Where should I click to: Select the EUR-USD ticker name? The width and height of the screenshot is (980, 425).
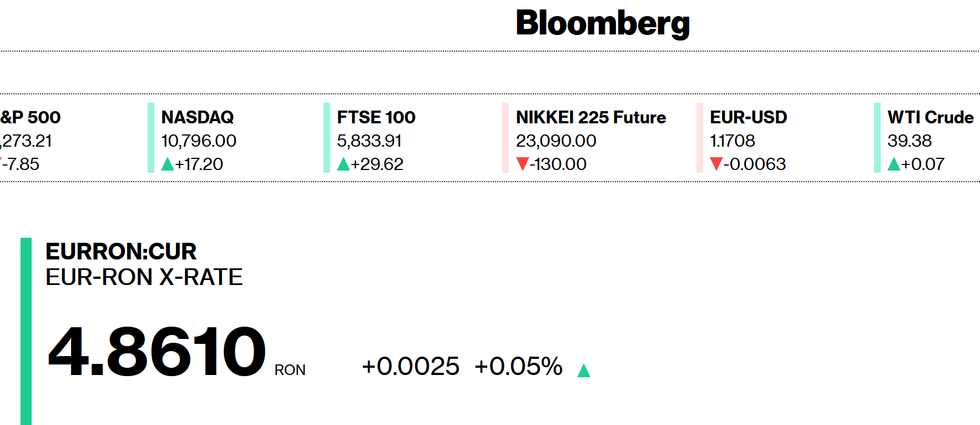pyautogui.click(x=749, y=117)
